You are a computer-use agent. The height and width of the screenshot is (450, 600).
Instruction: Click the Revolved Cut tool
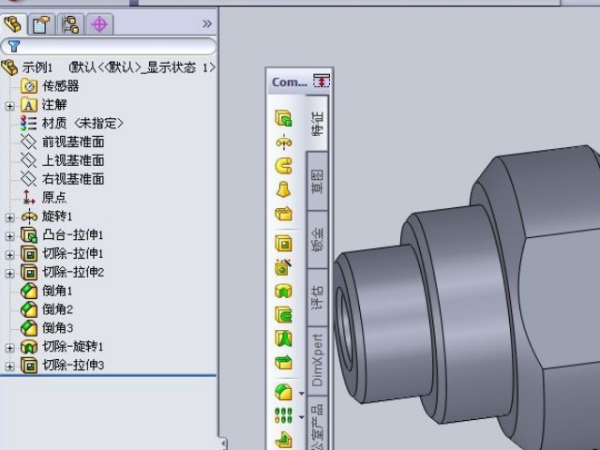coord(284,291)
